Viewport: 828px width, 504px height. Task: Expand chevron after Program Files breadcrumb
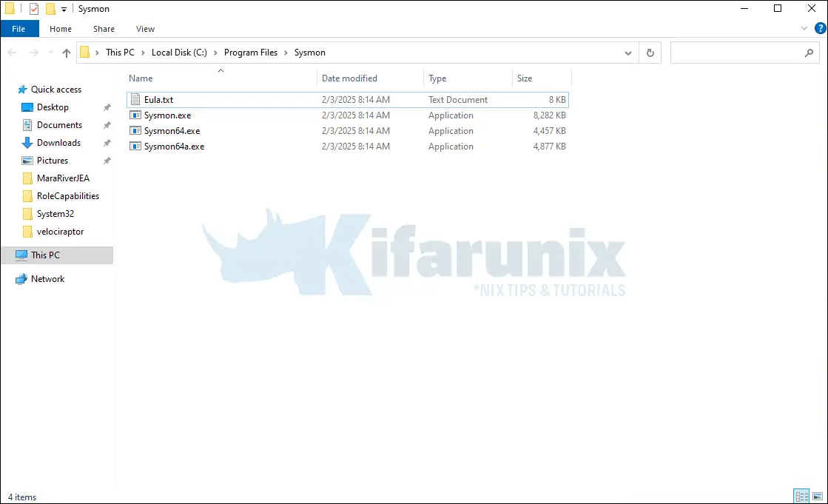coord(286,53)
